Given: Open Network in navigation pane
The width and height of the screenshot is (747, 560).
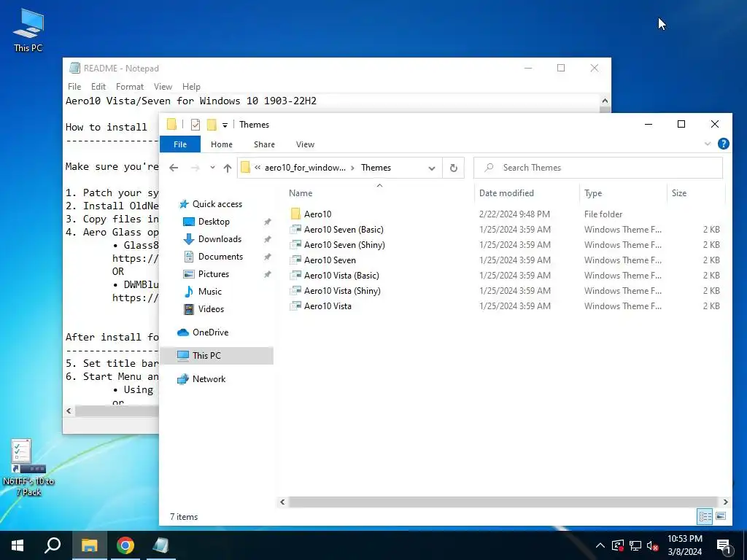Looking at the screenshot, I should pos(209,379).
